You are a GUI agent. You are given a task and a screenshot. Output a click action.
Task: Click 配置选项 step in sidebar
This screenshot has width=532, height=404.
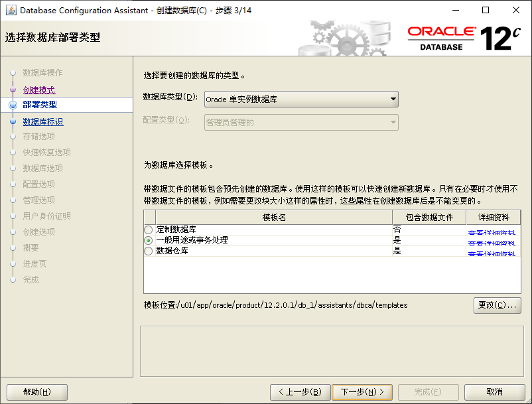(39, 184)
